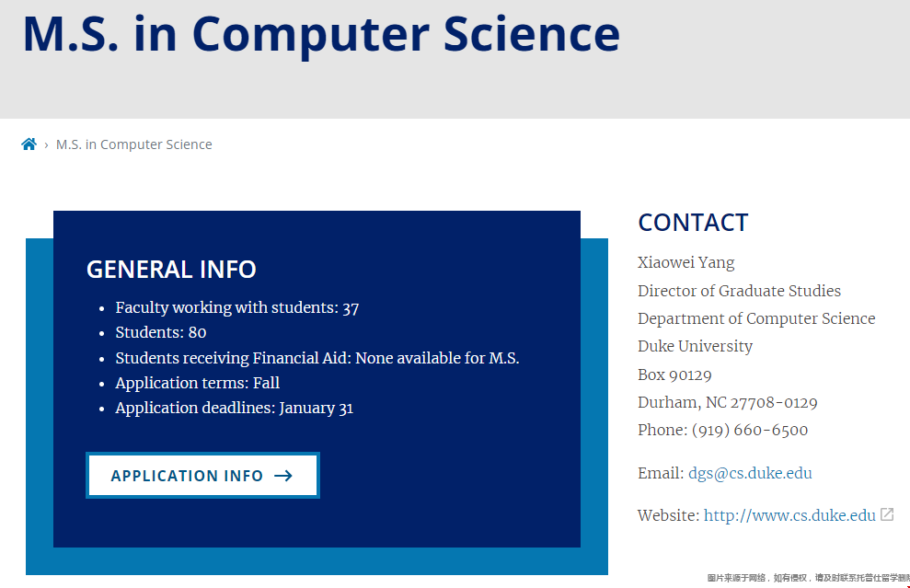Click the home icon in breadcrumb
910x588 pixels.
pyautogui.click(x=29, y=144)
